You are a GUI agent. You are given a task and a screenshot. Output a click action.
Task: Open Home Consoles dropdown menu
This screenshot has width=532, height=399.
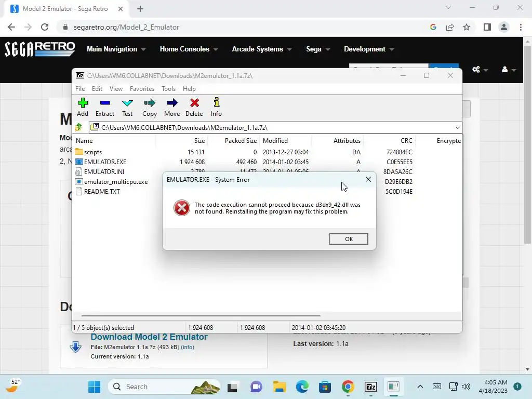pos(189,49)
